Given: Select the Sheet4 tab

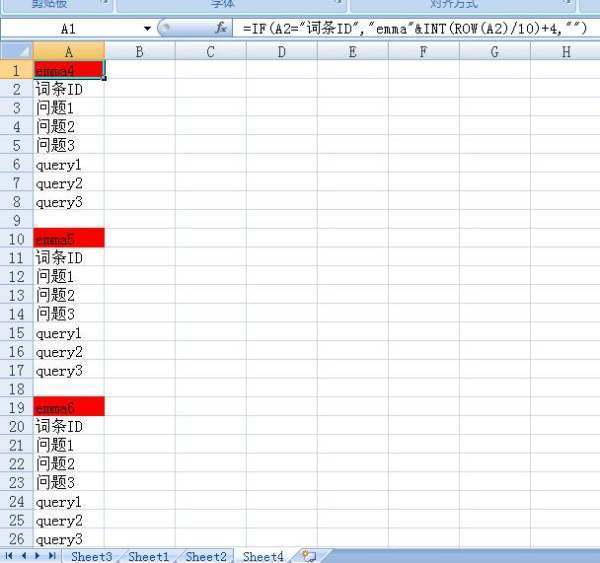Looking at the screenshot, I should pyautogui.click(x=263, y=556).
